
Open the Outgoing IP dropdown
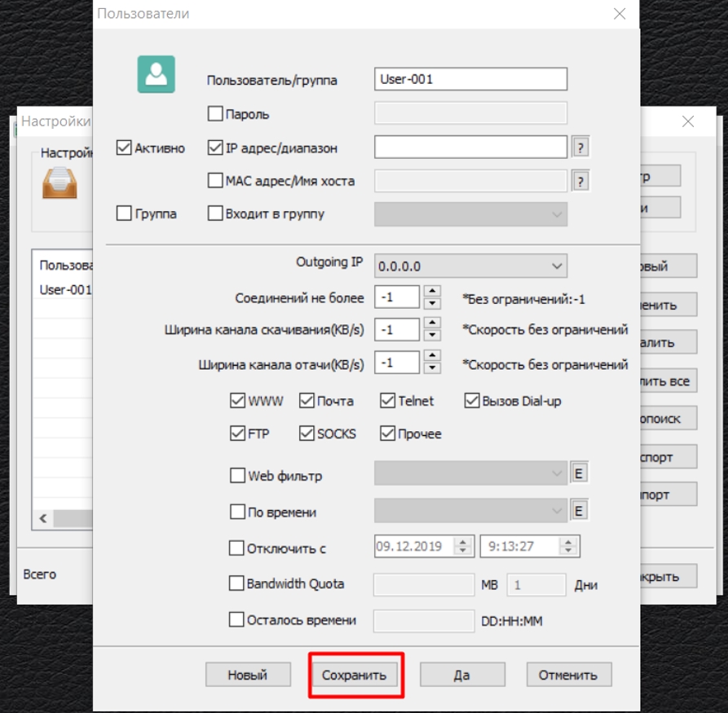tap(470, 266)
